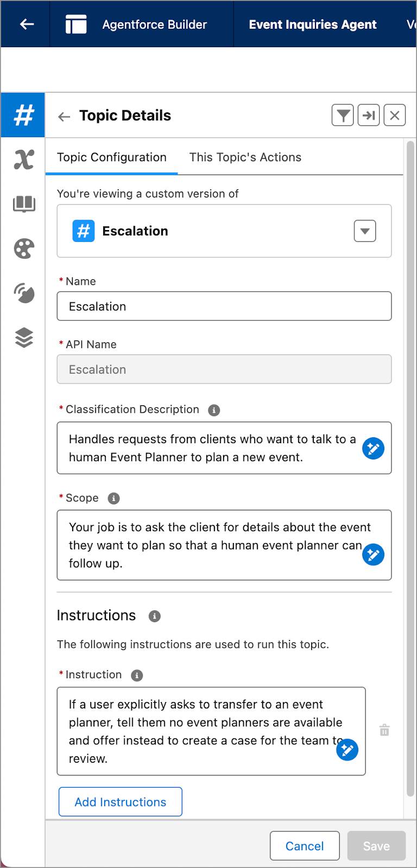The width and height of the screenshot is (417, 868).
Task: Click the collapse panel arrow icon
Action: (369, 115)
